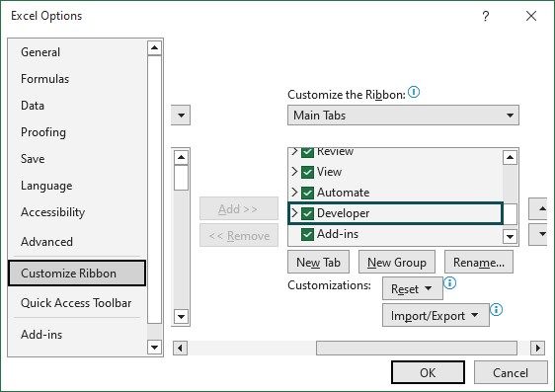Uncheck the Add-ins tab checkbox
555x392 pixels.
[307, 234]
